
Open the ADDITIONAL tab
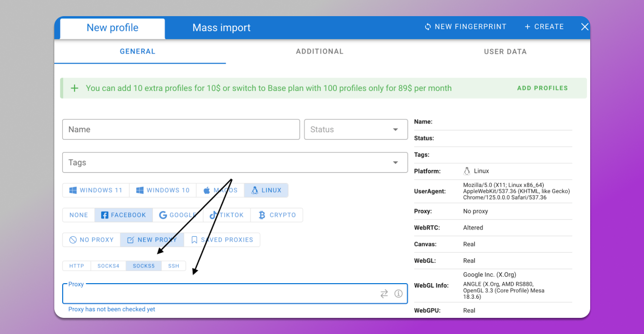coord(320,51)
